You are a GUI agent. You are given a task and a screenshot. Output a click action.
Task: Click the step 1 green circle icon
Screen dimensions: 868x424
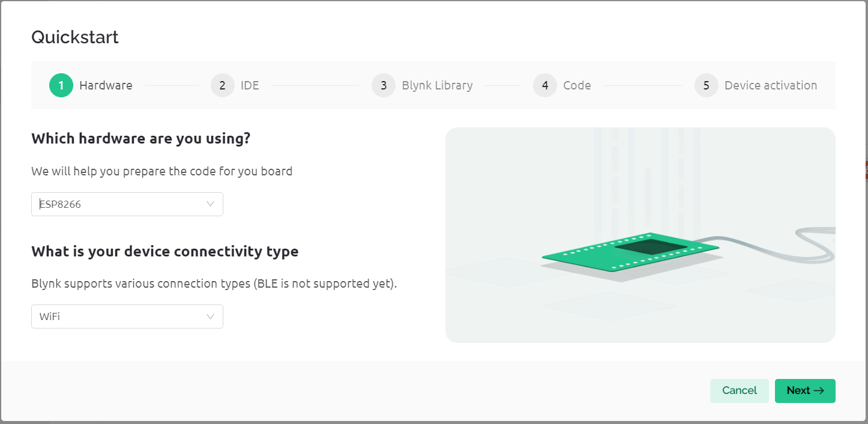[x=61, y=85]
